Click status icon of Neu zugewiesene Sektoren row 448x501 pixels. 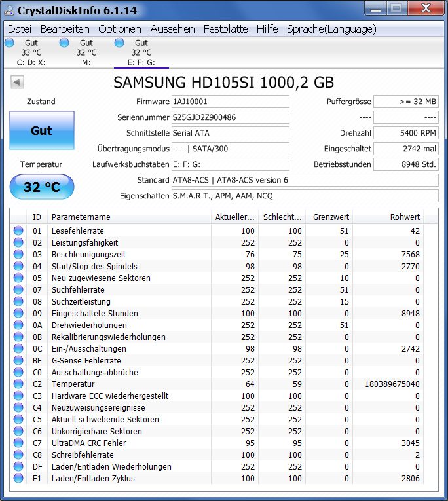pyautogui.click(x=18, y=278)
